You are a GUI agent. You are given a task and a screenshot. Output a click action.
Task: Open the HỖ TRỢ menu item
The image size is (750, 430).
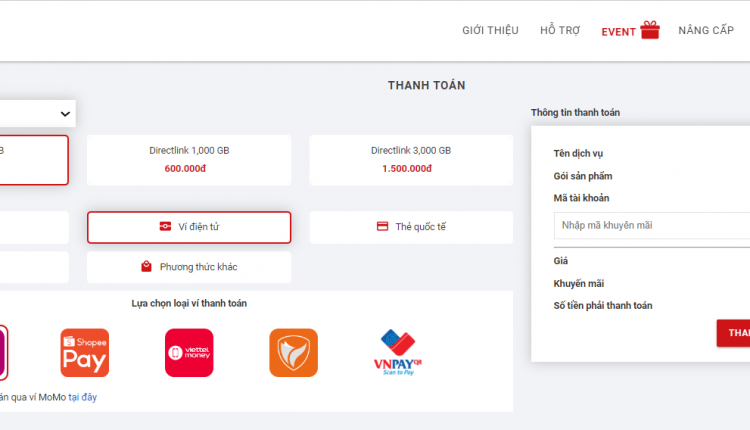tap(560, 31)
